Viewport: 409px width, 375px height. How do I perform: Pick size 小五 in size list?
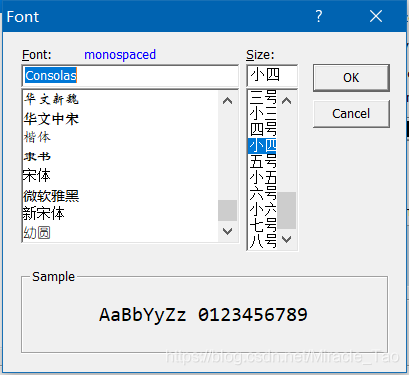(x=263, y=178)
